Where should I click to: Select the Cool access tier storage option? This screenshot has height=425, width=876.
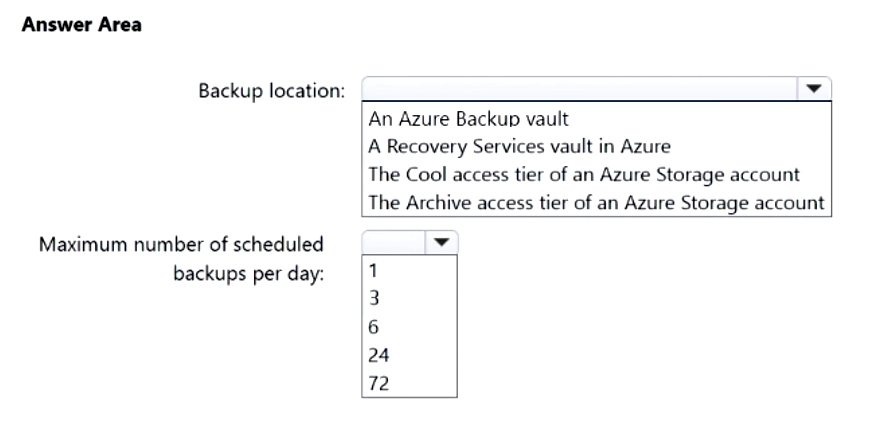click(584, 174)
